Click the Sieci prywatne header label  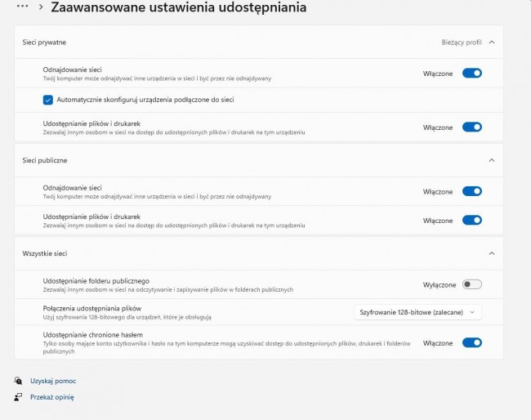[44, 42]
